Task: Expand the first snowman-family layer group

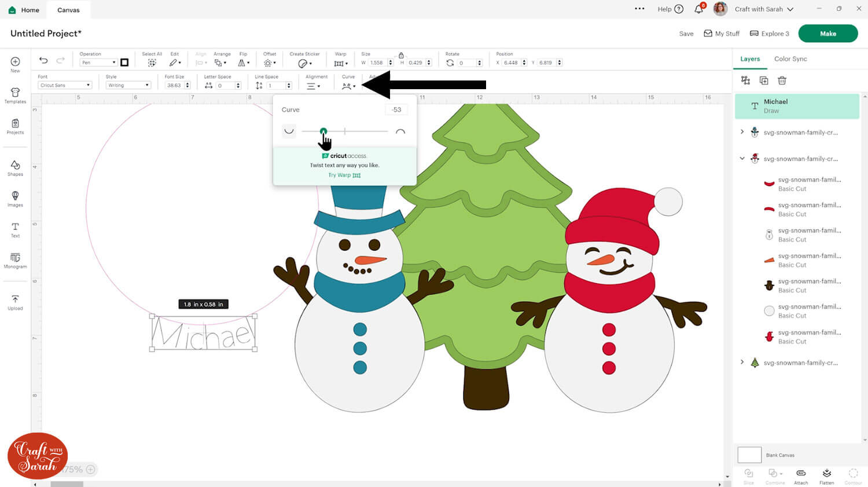Action: coord(742,132)
